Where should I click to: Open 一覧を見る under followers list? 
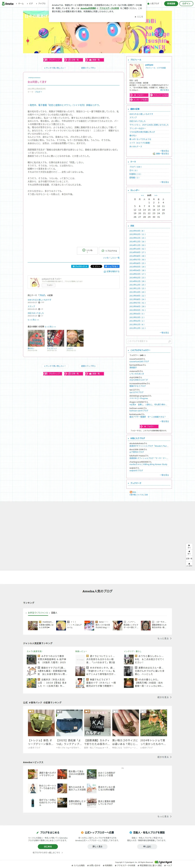coord(164,421)
